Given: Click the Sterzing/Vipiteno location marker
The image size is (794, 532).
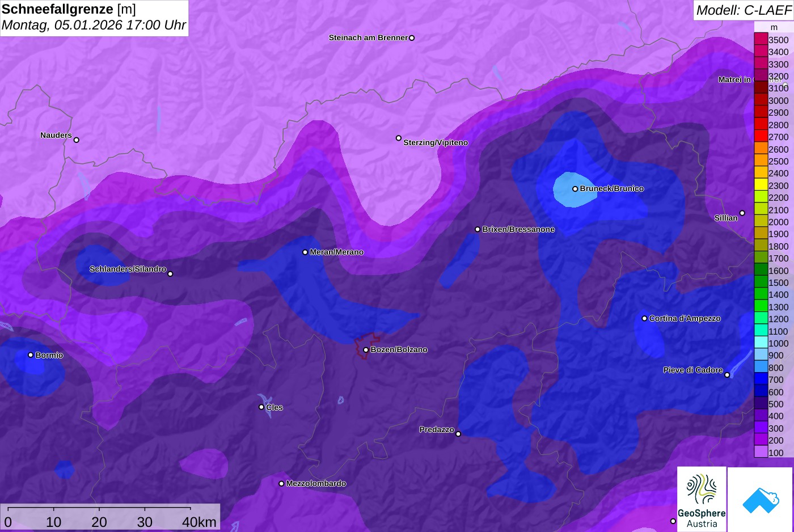Looking at the screenshot, I should pos(399,138).
